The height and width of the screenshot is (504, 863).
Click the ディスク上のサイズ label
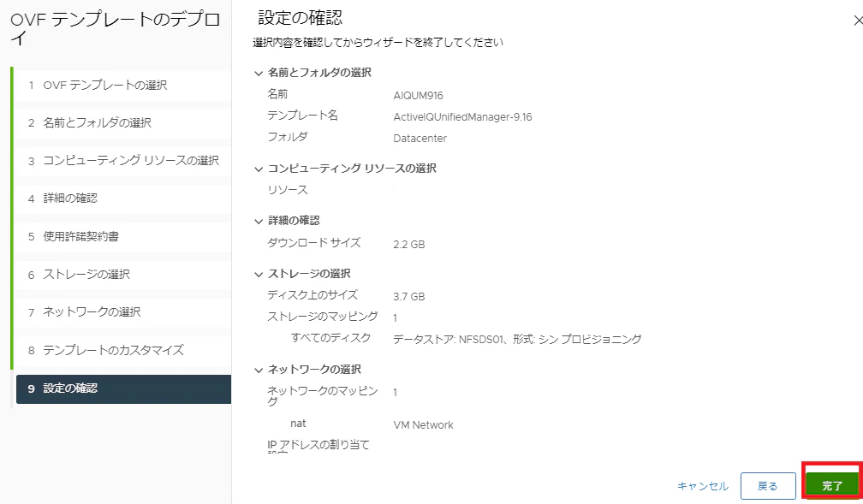pyautogui.click(x=312, y=295)
